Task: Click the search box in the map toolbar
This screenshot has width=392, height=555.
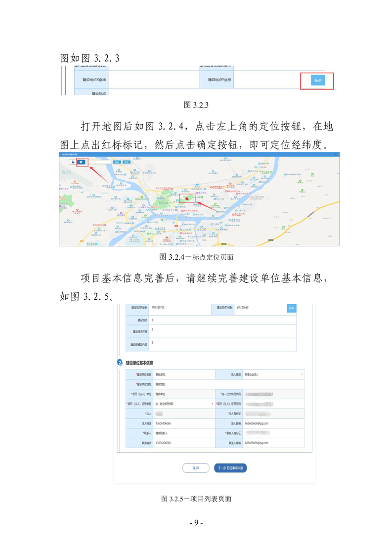Action: (100, 162)
